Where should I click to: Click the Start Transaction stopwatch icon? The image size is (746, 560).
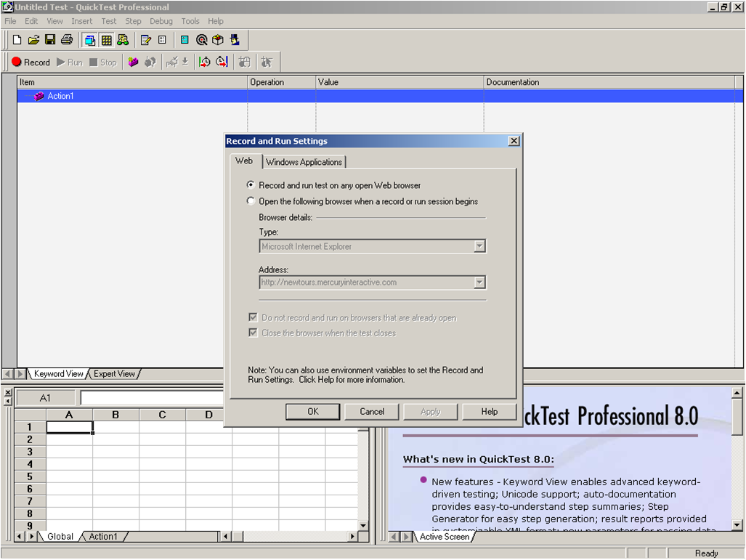[205, 62]
